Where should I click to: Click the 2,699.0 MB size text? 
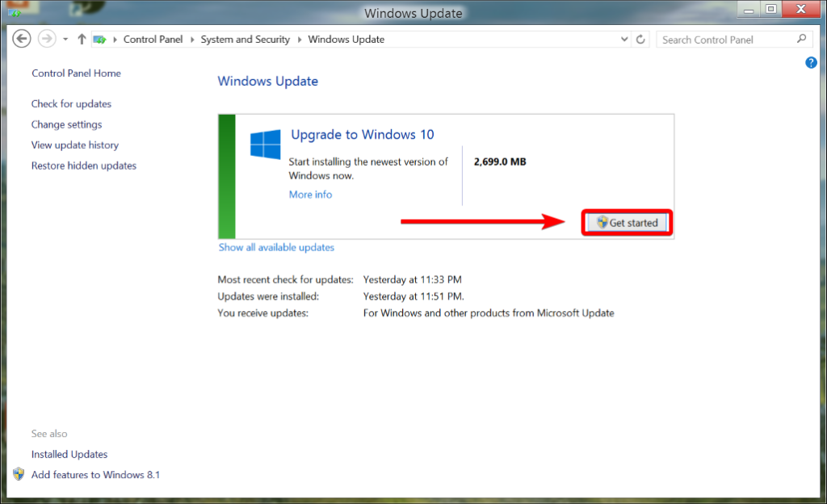click(x=500, y=162)
